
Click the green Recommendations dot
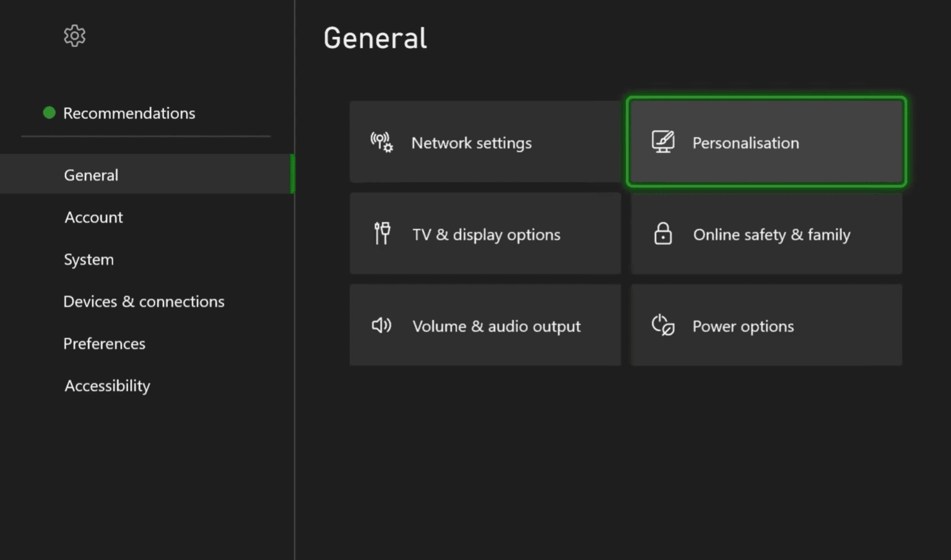49,113
